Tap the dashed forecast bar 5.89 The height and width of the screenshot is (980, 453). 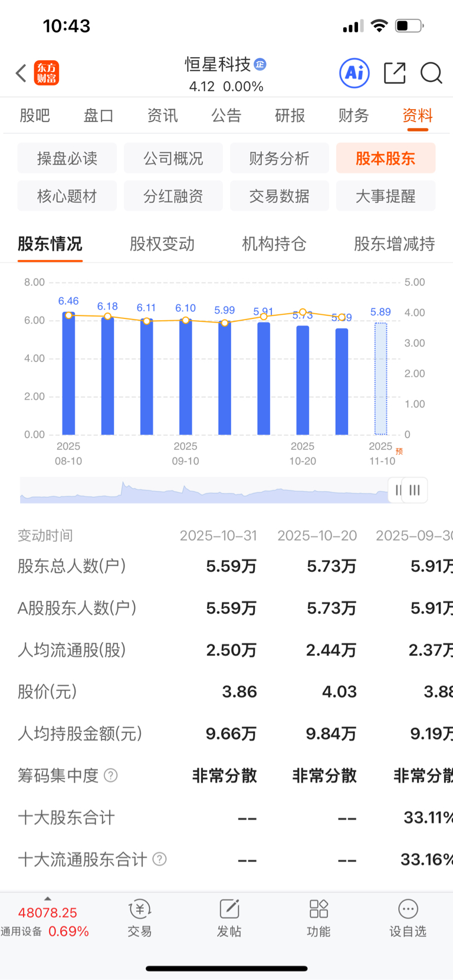click(x=381, y=379)
